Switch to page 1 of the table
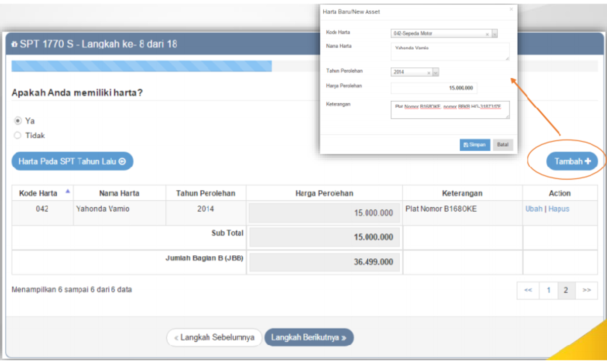 [548, 290]
